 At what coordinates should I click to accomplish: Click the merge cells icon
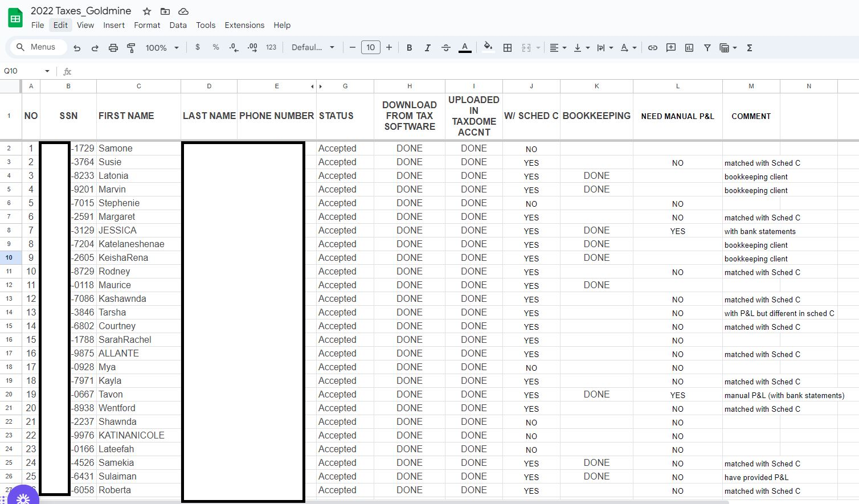526,48
